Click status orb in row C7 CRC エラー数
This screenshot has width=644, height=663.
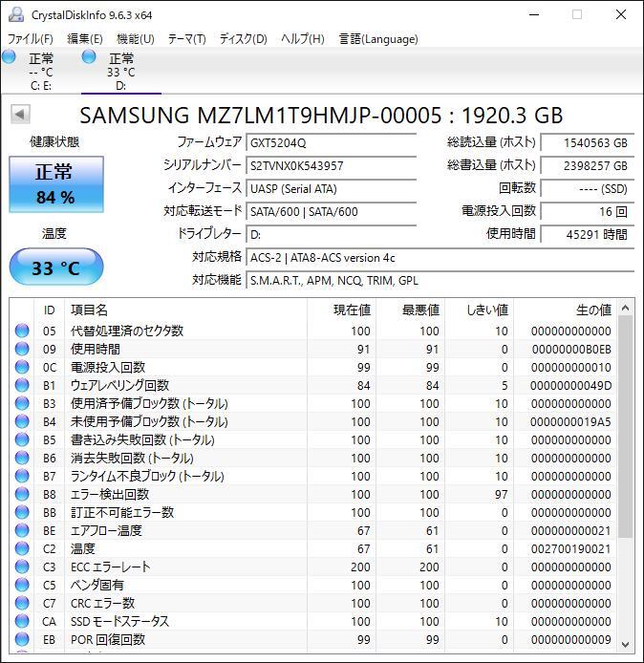click(x=22, y=604)
